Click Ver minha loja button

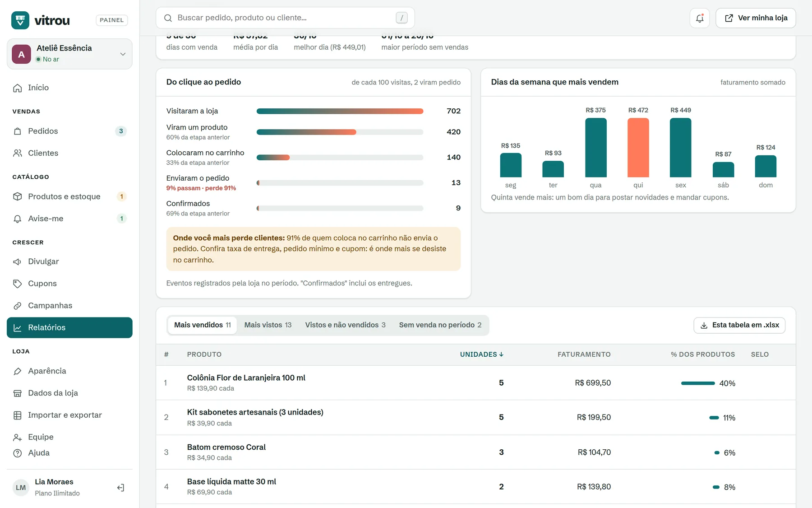point(756,18)
